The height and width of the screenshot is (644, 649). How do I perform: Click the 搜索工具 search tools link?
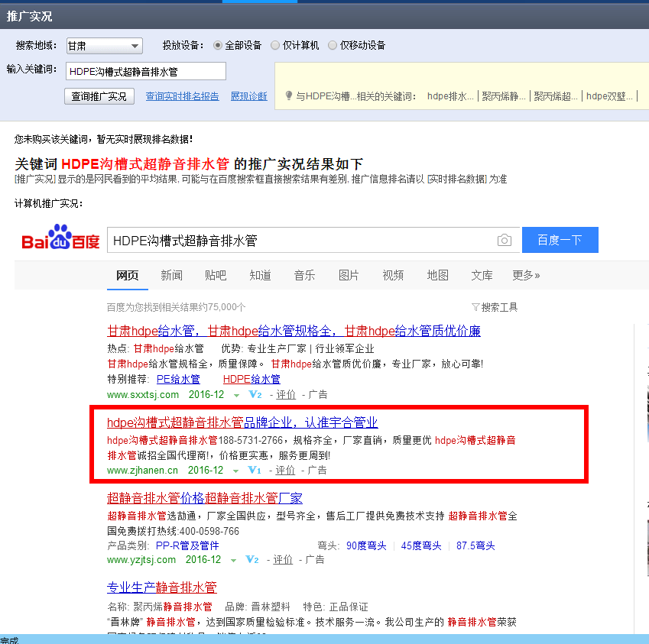(499, 307)
